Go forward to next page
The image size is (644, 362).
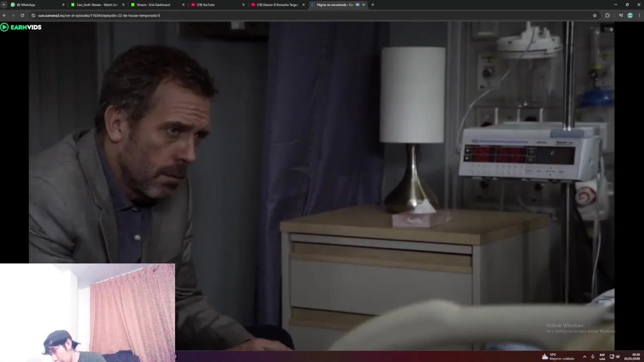pyautogui.click(x=13, y=16)
